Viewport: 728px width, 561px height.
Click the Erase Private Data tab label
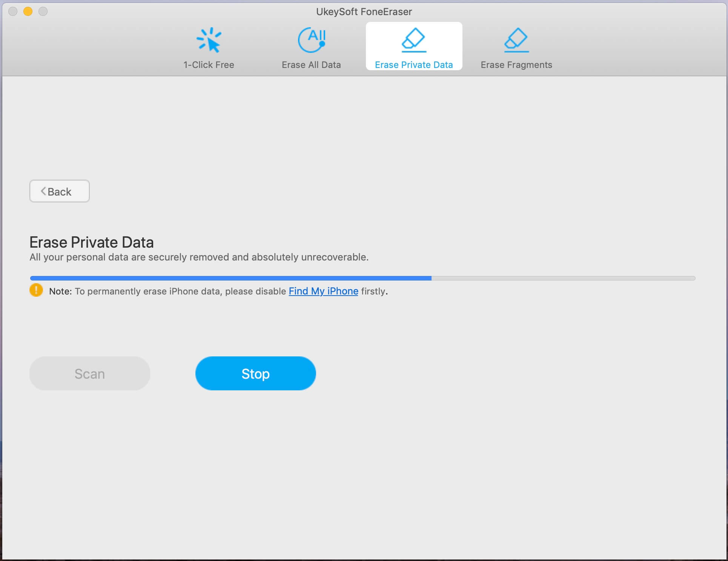(414, 64)
